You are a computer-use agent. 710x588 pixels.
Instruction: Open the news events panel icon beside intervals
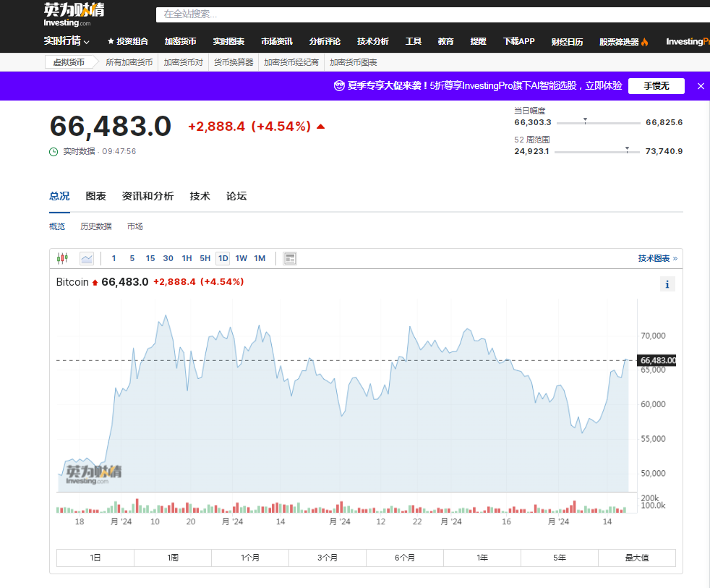point(289,258)
